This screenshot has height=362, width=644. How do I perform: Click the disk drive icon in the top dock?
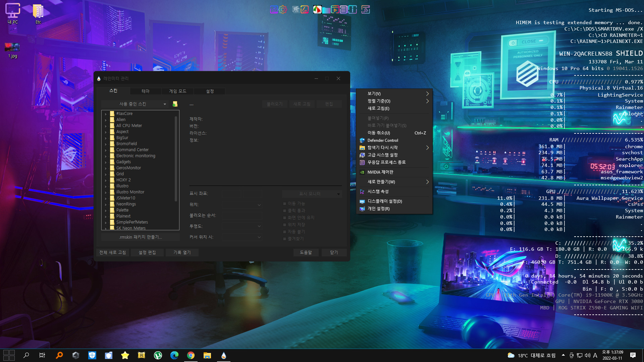pos(274,9)
